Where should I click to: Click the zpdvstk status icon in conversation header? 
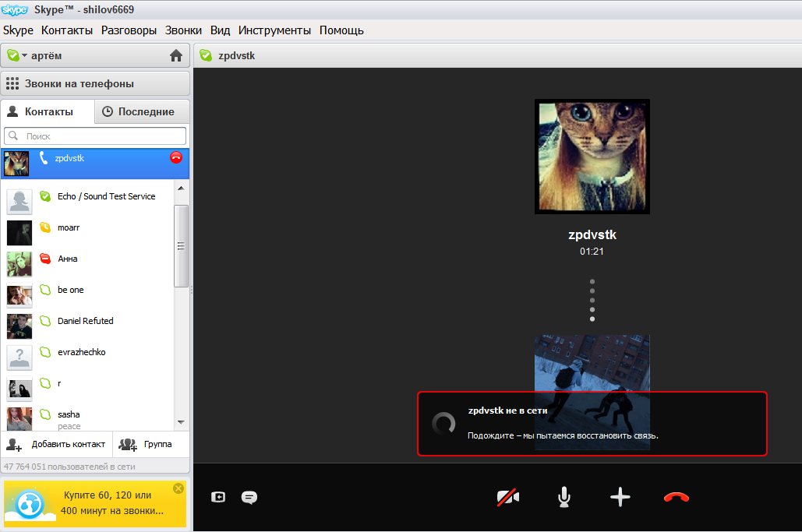(206, 55)
